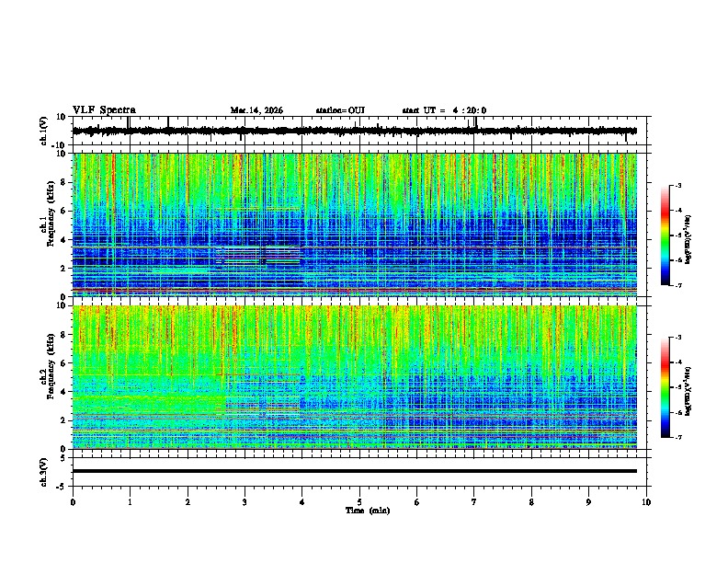Click the ch.1 spectrogram color scale bar
Screen dimensions: 728x563
[x=665, y=236]
